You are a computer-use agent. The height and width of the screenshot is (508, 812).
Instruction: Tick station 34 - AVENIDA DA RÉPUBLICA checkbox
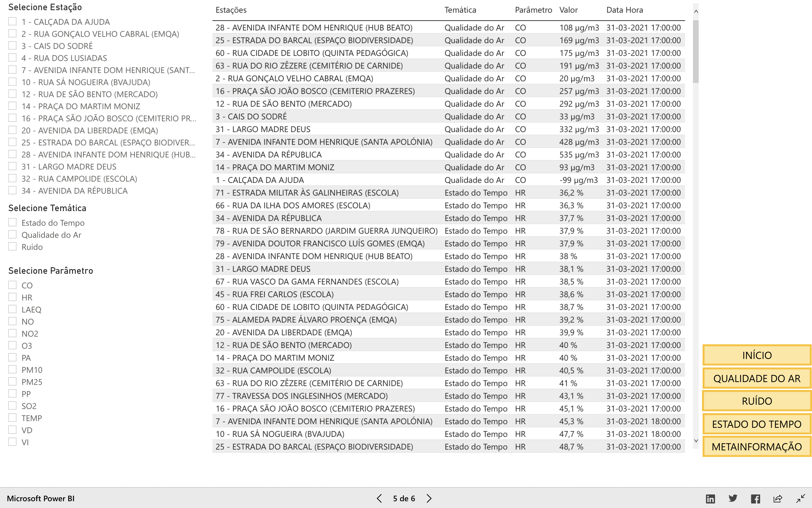[x=12, y=190]
